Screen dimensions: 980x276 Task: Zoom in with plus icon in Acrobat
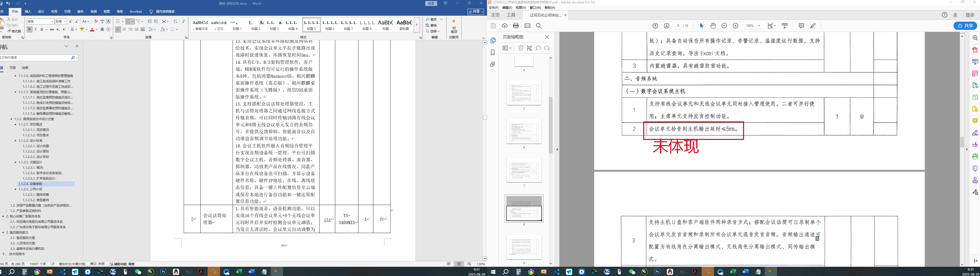coord(736,25)
